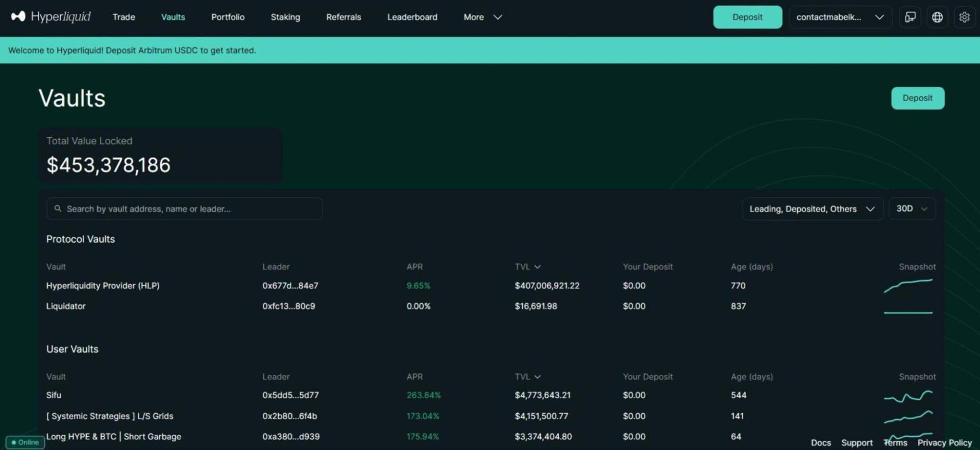Viewport: 980px width, 450px height.
Task: Open the Sifu vault snapshot chart
Action: point(908,396)
